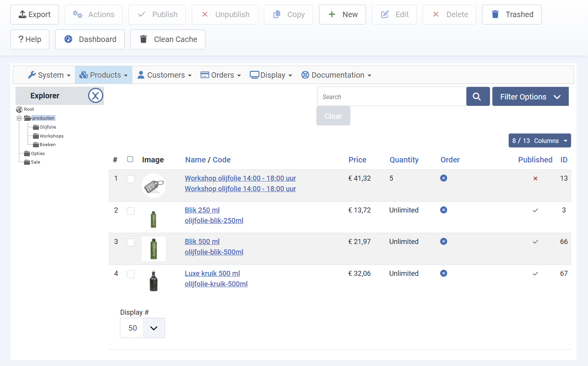
Task: Open the Trashed products view
Action: click(x=512, y=15)
